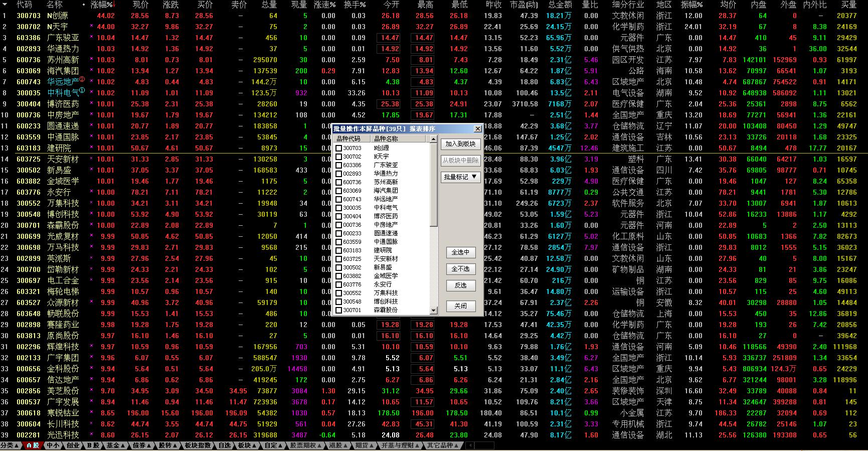This screenshot has width=868, height=451.
Task: Click the list scrollbar up arrow
Action: coord(434,139)
